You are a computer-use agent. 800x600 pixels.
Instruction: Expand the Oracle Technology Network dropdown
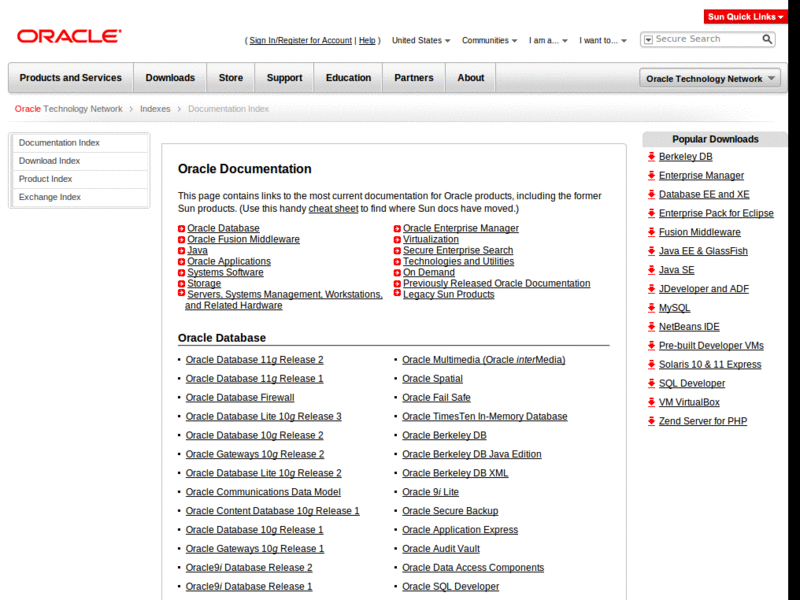pos(710,79)
